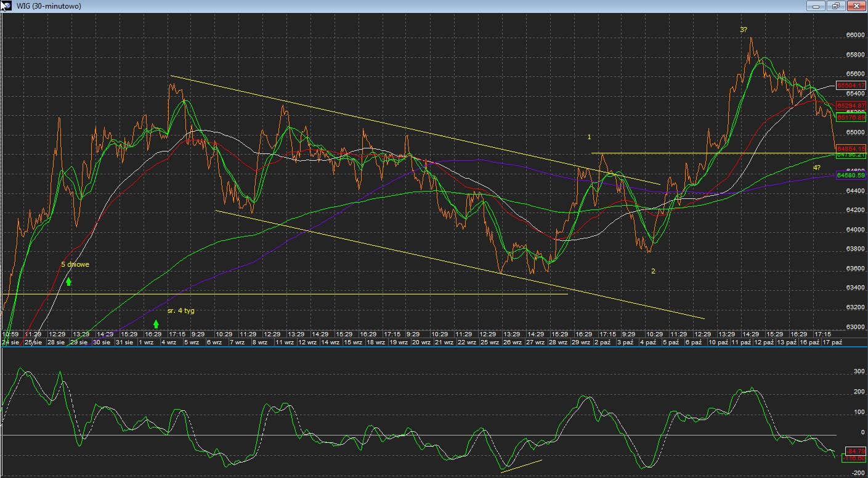The height and width of the screenshot is (478, 868).
Task: Click the oscillator value label -116.66
Action: coord(854,458)
